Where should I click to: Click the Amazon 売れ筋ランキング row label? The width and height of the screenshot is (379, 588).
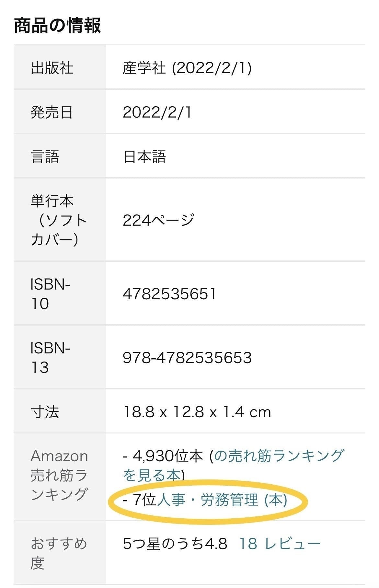[x=59, y=475]
